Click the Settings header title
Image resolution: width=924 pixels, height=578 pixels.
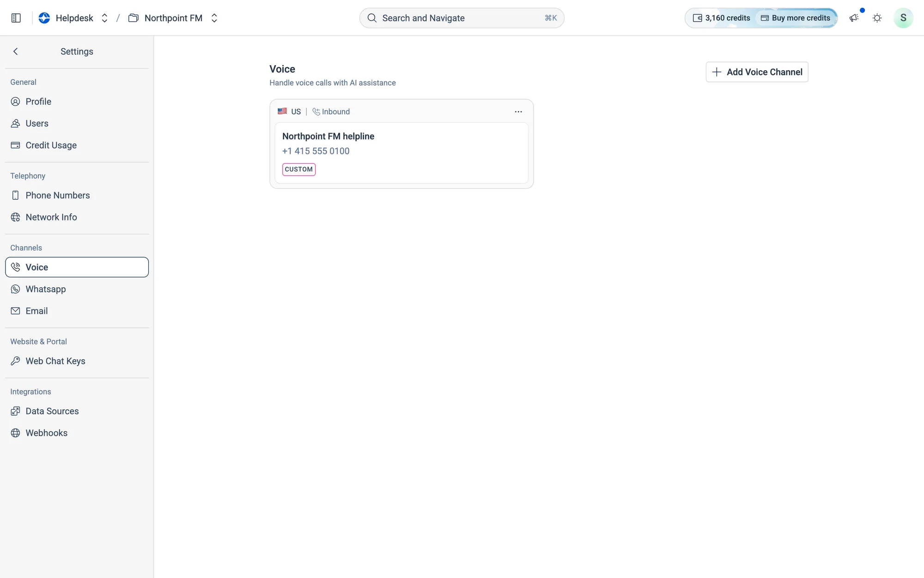[77, 51]
